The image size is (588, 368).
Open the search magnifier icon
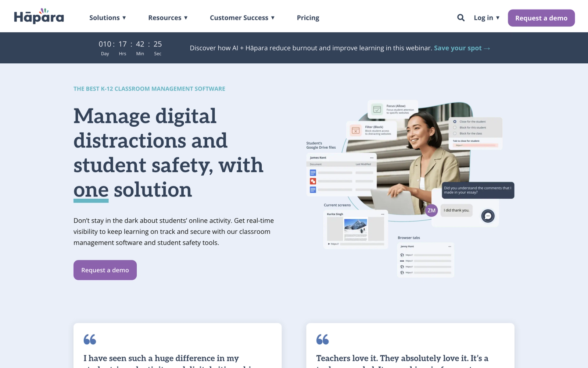point(460,18)
